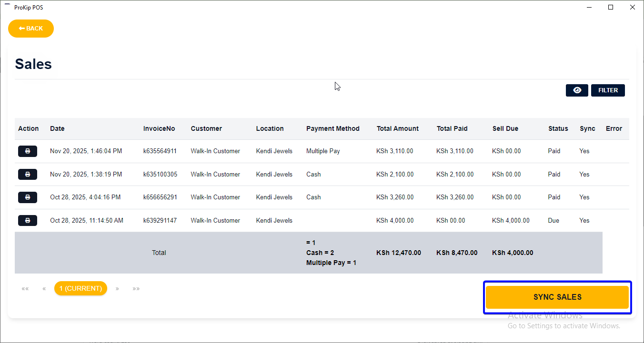Jump to last page with »» control
This screenshot has height=343, width=644.
pyautogui.click(x=136, y=288)
